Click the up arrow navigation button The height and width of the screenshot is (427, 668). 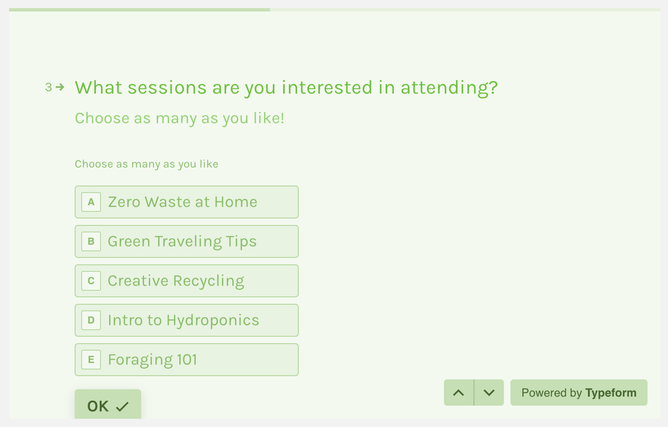(458, 392)
